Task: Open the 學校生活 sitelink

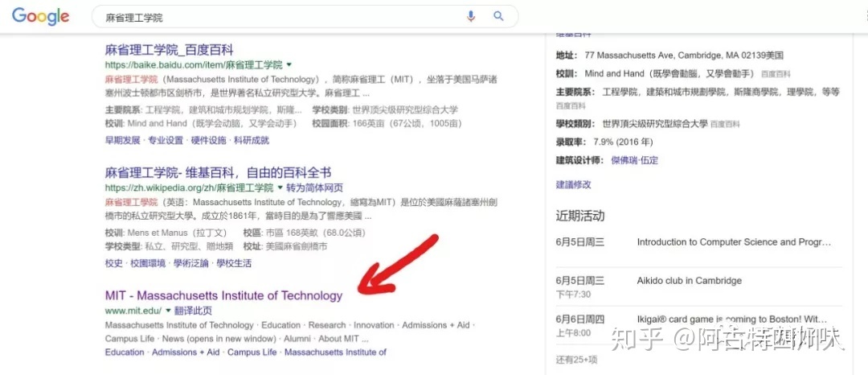Action: tap(234, 264)
